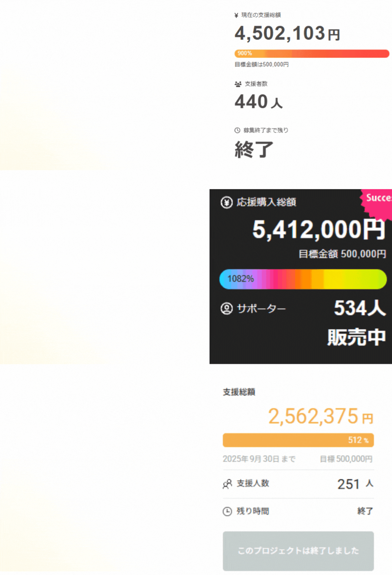
Task: Click the 512% orange progress bar
Action: tap(298, 440)
